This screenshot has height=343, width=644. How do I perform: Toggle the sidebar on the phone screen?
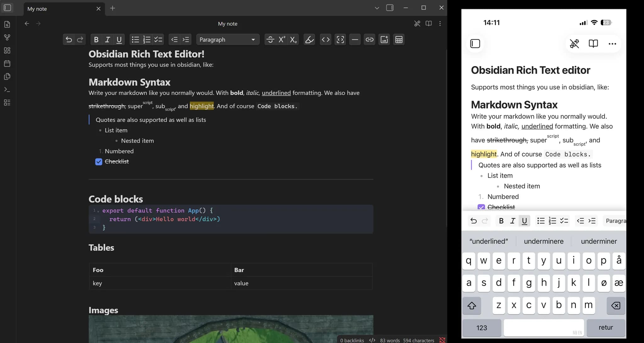coord(475,43)
